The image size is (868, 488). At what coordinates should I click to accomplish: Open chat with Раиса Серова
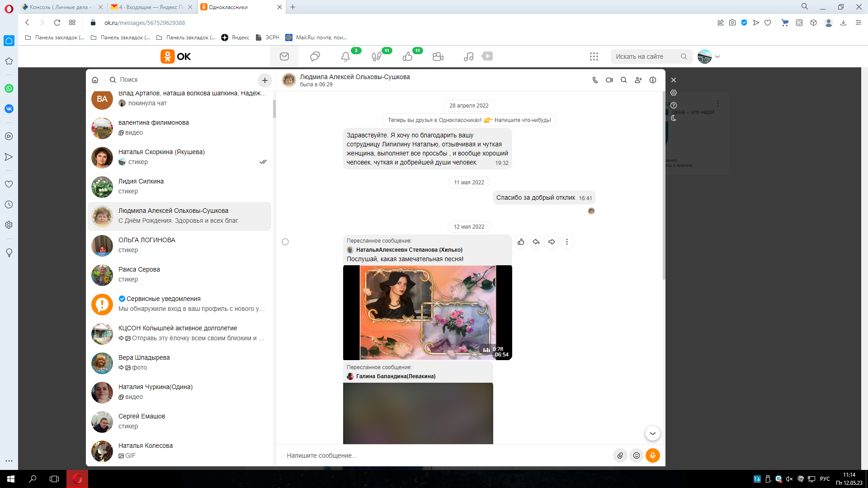click(179, 275)
